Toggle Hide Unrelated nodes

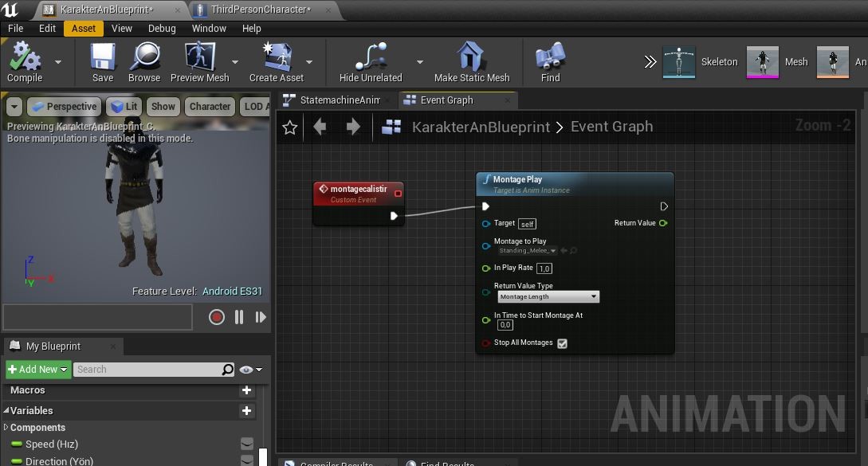(371, 62)
